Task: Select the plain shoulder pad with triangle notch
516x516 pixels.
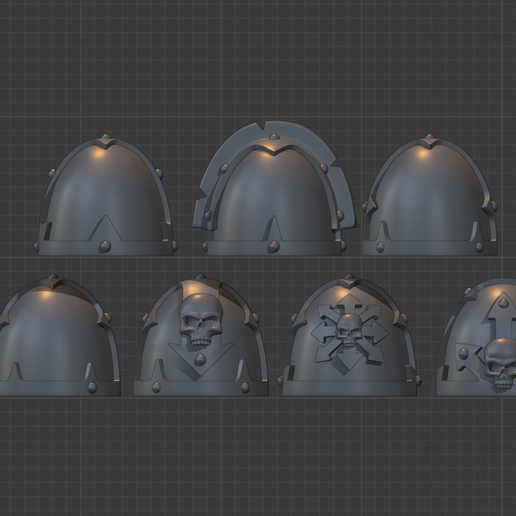Action: [x=105, y=195]
